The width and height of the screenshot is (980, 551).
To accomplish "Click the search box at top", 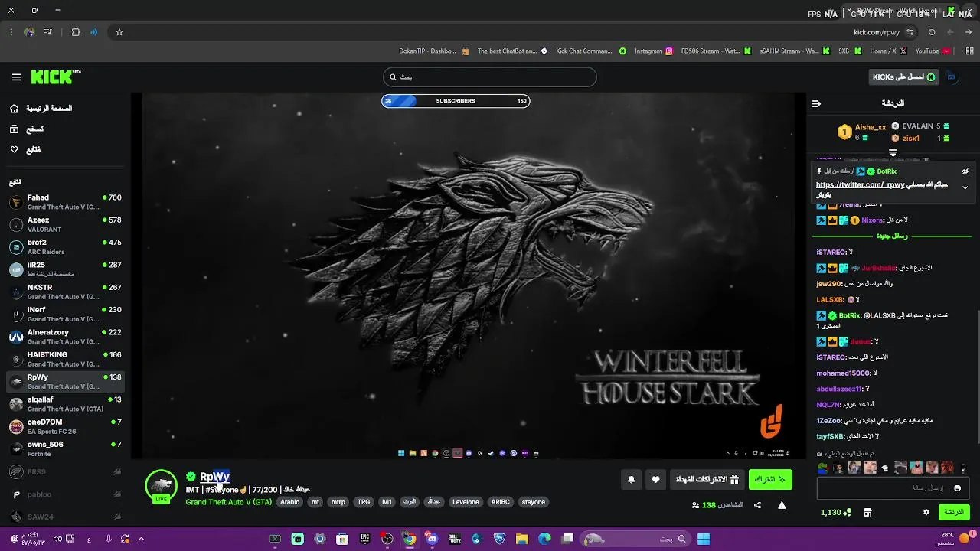I will [x=489, y=77].
